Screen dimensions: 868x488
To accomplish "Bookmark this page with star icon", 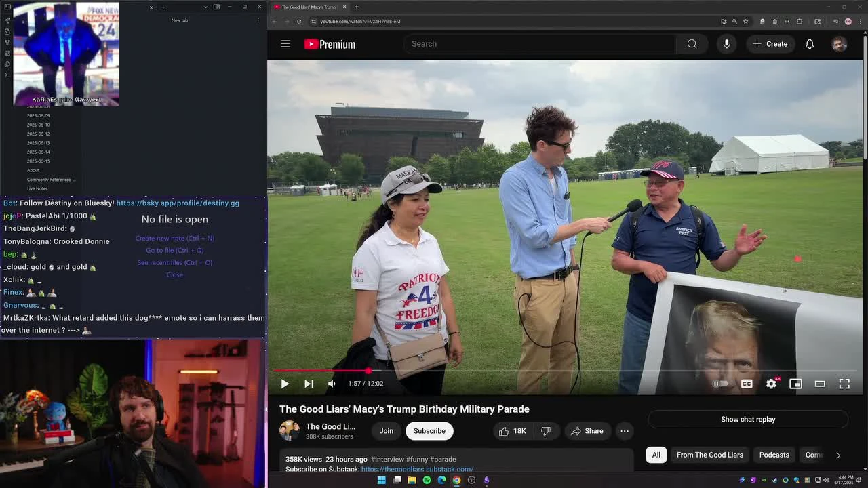I will (745, 21).
